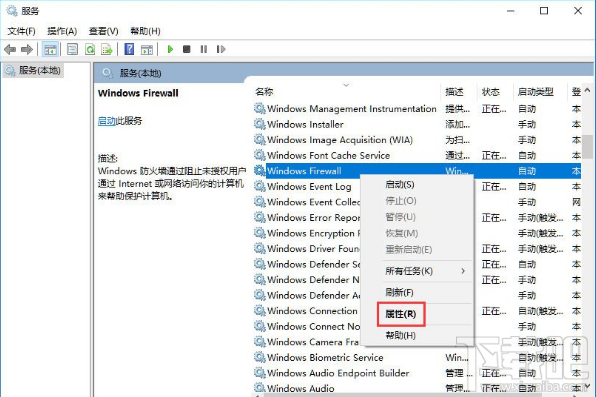Expand 所有任务(K) submenu arrow
The width and height of the screenshot is (596, 397).
coord(463,271)
